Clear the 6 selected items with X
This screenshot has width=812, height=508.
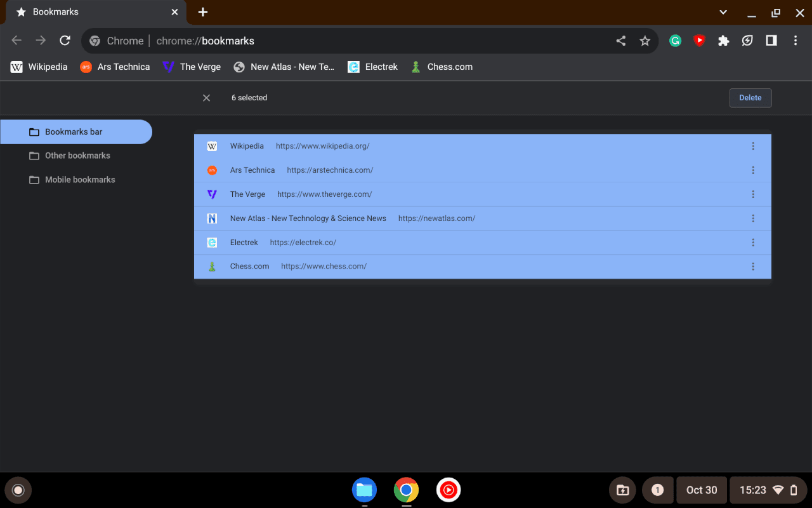coord(206,98)
